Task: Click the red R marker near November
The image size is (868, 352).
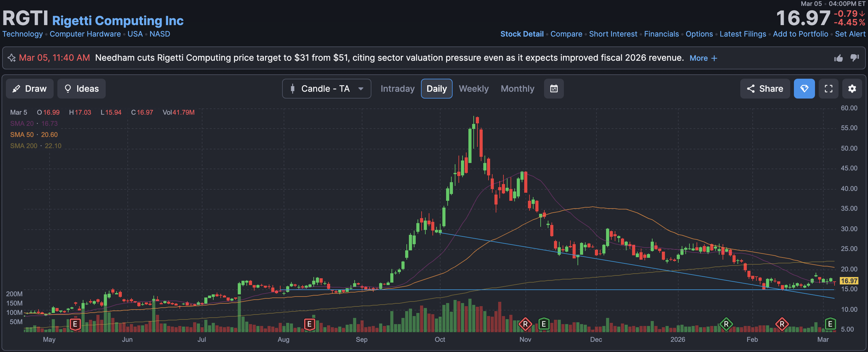Action: pyautogui.click(x=525, y=324)
